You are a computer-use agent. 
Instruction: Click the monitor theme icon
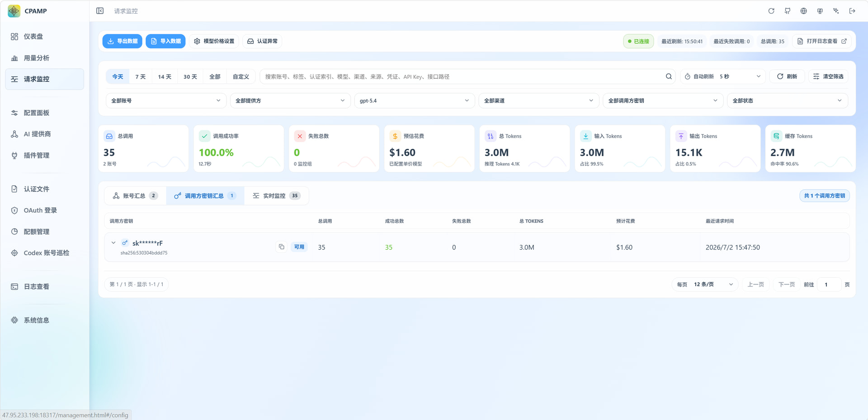[x=820, y=11]
